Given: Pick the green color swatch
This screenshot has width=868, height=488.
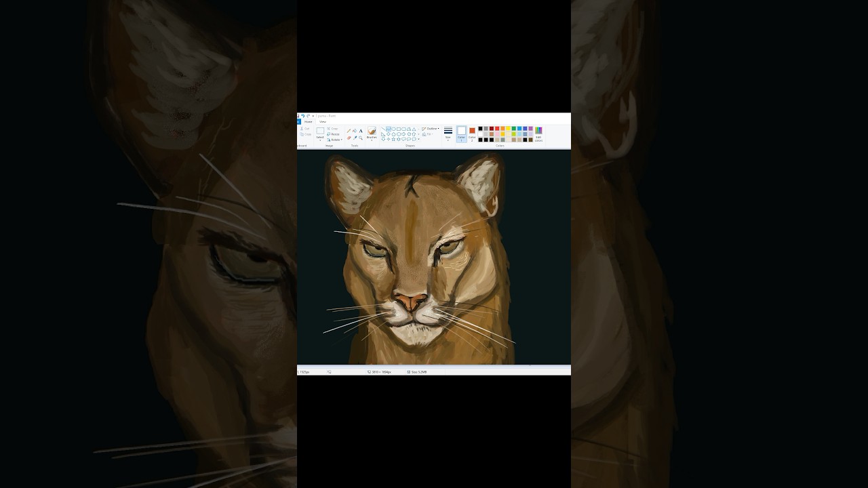Looking at the screenshot, I should point(514,129).
